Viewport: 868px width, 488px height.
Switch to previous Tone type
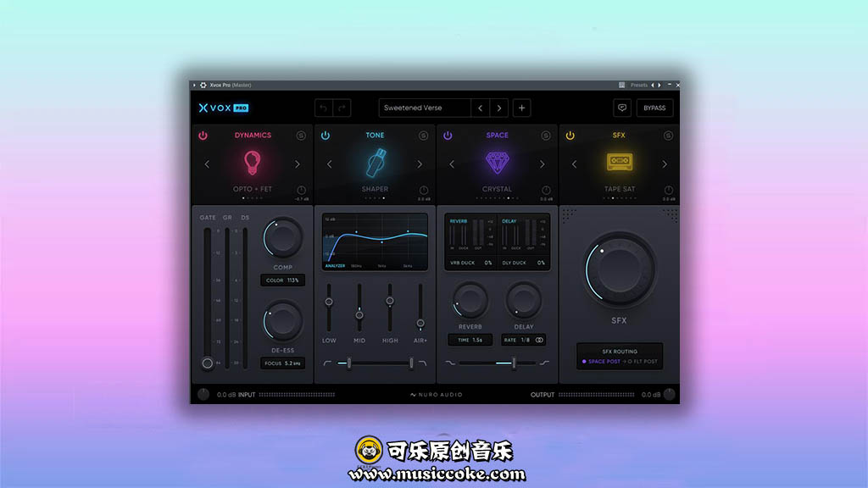330,164
